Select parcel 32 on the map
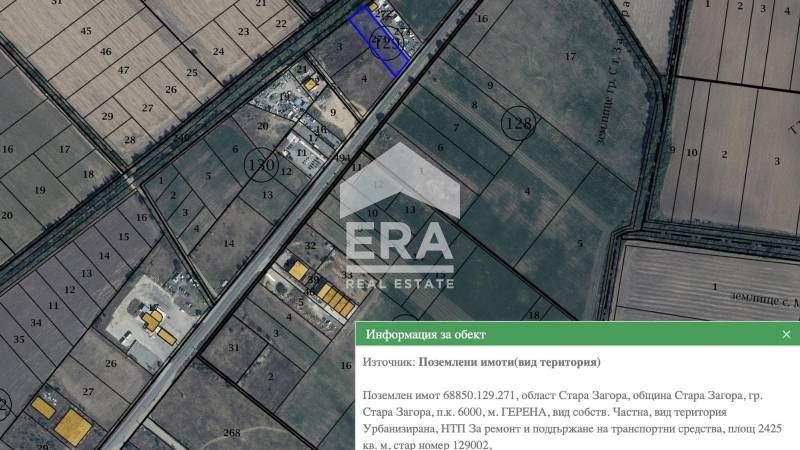 tap(310, 246)
